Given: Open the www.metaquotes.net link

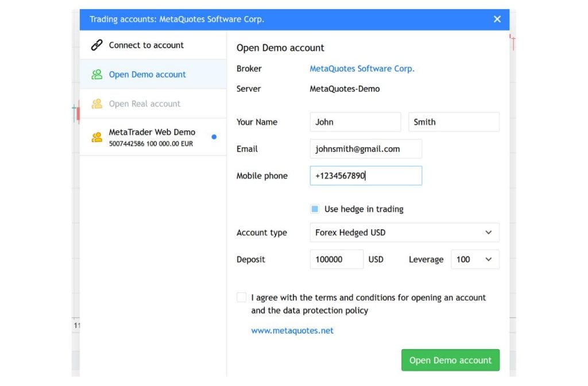Looking at the screenshot, I should (292, 330).
